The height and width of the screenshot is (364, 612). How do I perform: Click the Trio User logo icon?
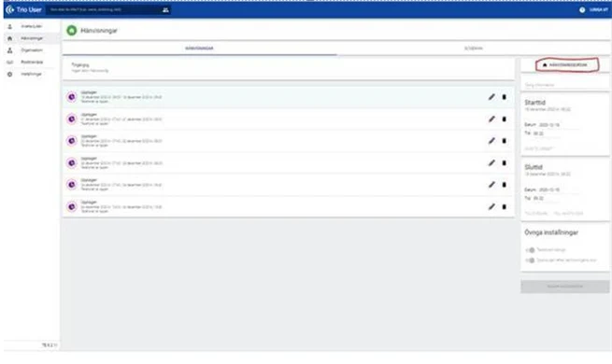9,9
